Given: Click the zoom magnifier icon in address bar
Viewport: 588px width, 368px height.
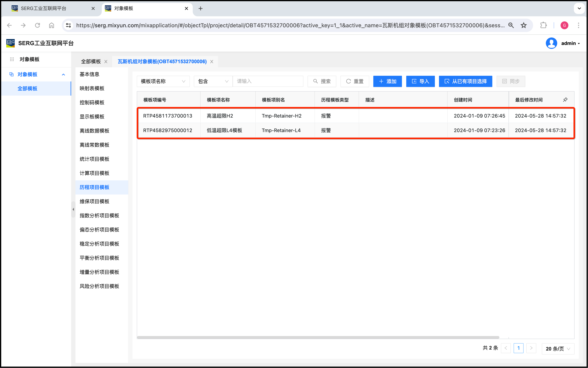Looking at the screenshot, I should point(511,25).
